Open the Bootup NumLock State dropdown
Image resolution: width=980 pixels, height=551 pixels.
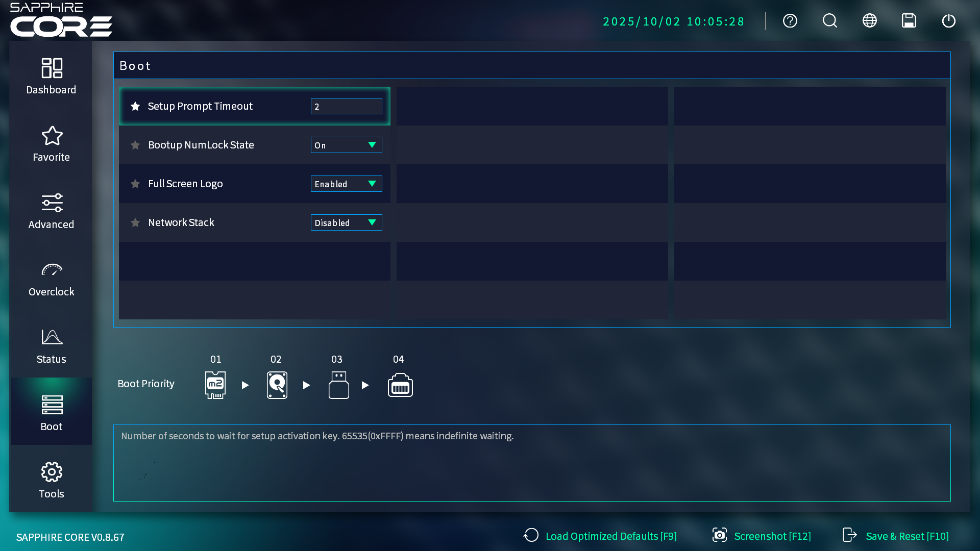[x=346, y=145]
